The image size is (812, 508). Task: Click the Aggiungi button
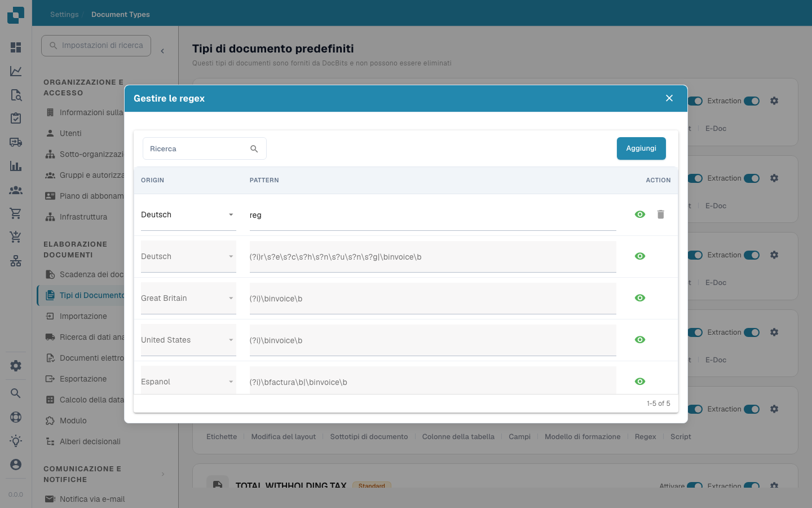tap(641, 148)
